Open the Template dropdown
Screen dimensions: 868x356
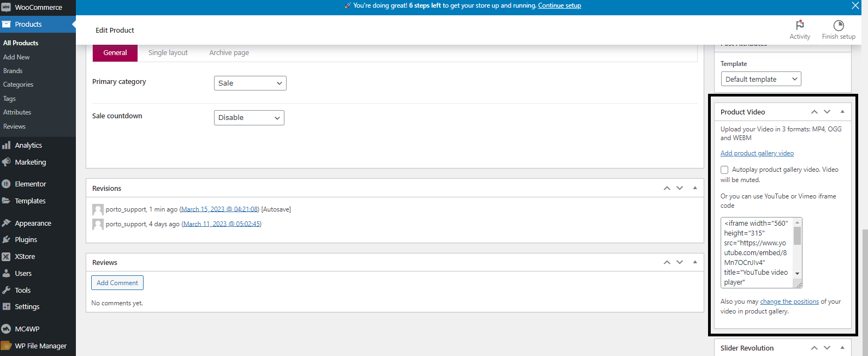point(761,79)
